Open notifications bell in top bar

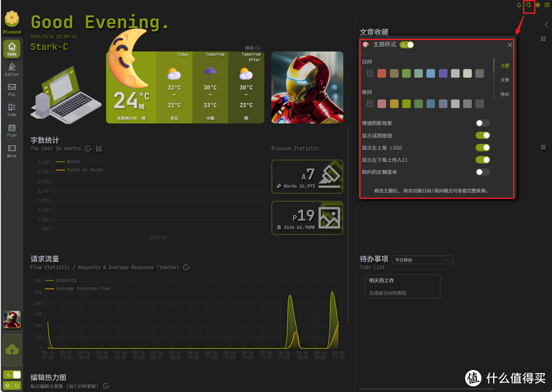coord(519,5)
